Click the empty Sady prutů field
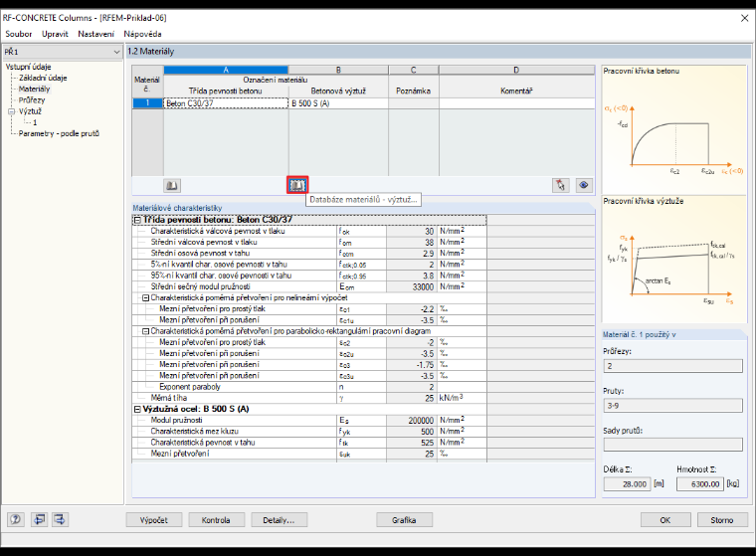The height and width of the screenshot is (556, 756). (672, 445)
